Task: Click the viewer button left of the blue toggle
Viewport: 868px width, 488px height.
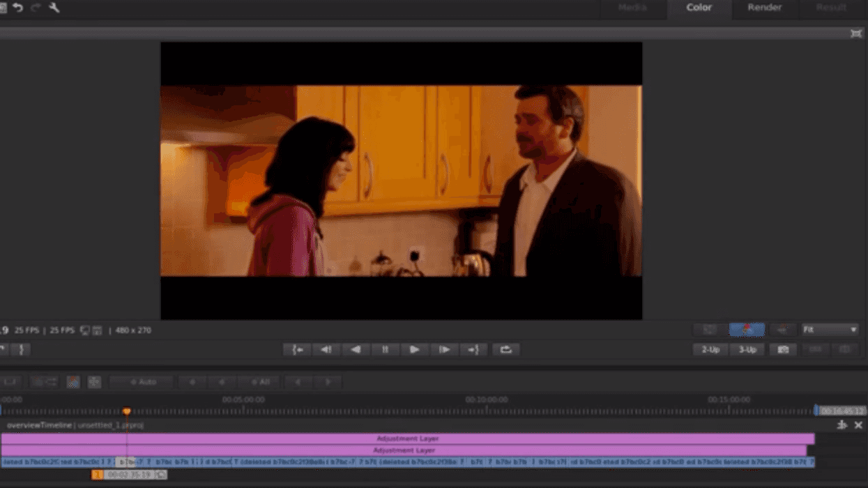Action: coord(709,330)
